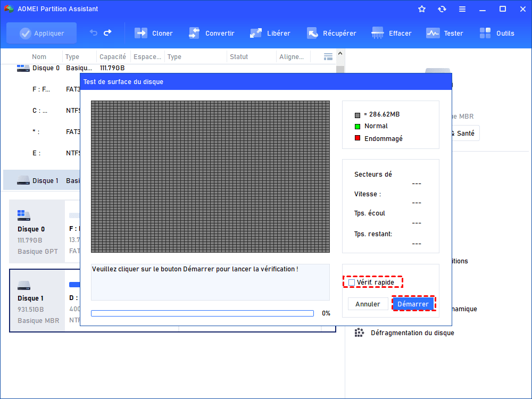532x399 pixels.
Task: Open the hamburger menu in title bar
Action: click(462, 9)
